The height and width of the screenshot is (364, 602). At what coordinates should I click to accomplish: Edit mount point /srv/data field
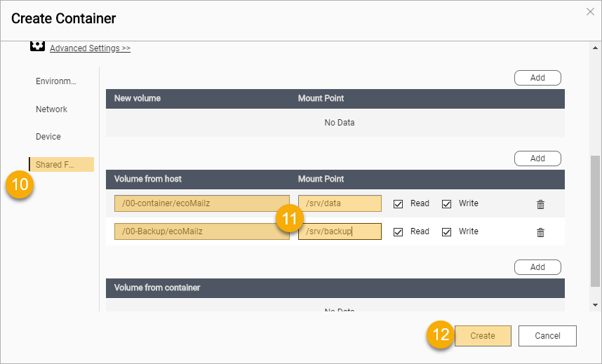pyautogui.click(x=340, y=203)
